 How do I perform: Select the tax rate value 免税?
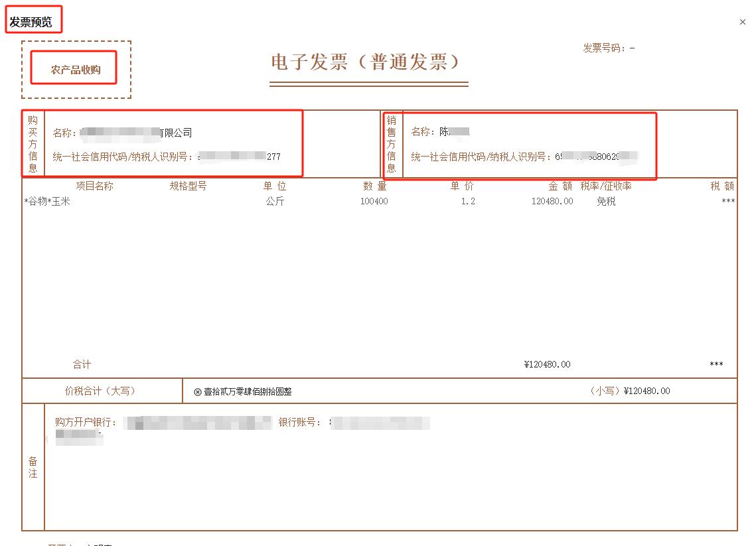coord(606,202)
